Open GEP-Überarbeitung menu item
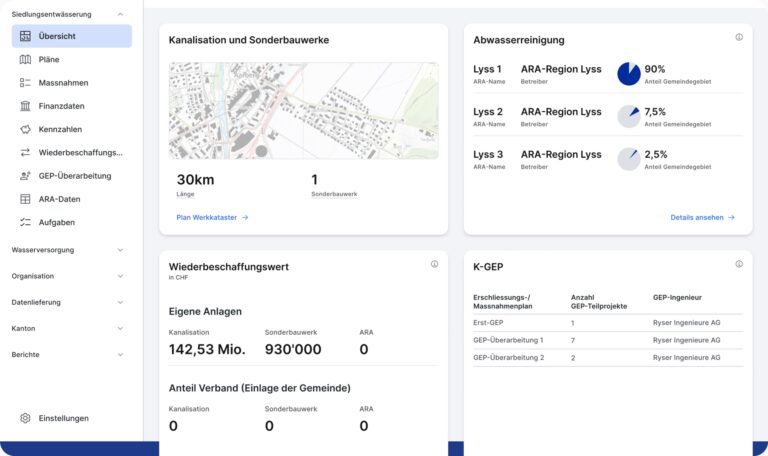The image size is (768, 456). click(74, 176)
